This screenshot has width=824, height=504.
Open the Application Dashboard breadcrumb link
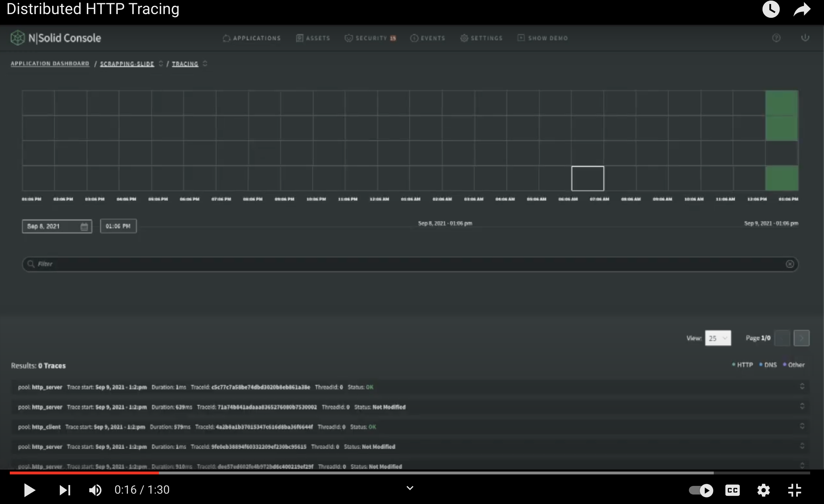[50, 64]
